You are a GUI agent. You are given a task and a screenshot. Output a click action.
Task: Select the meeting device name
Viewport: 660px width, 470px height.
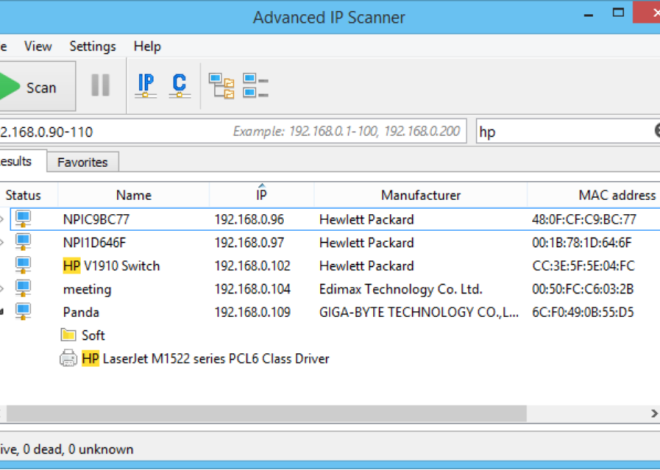(87, 289)
